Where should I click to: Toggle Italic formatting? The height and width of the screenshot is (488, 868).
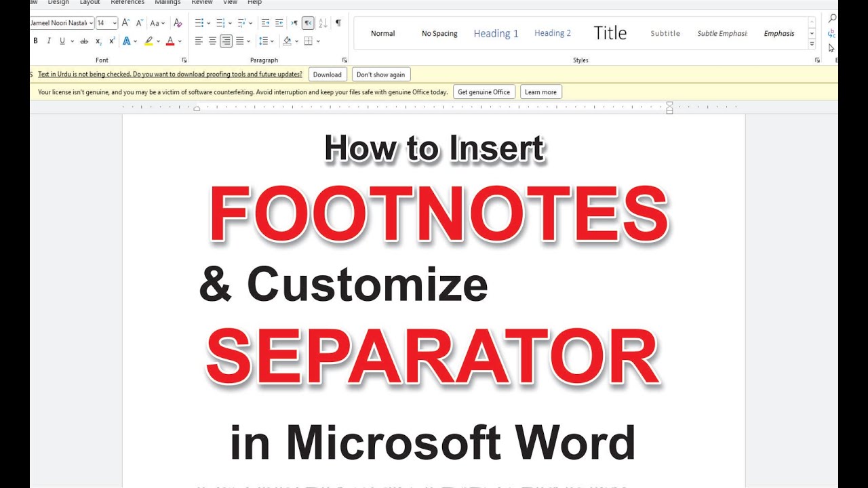(x=49, y=41)
